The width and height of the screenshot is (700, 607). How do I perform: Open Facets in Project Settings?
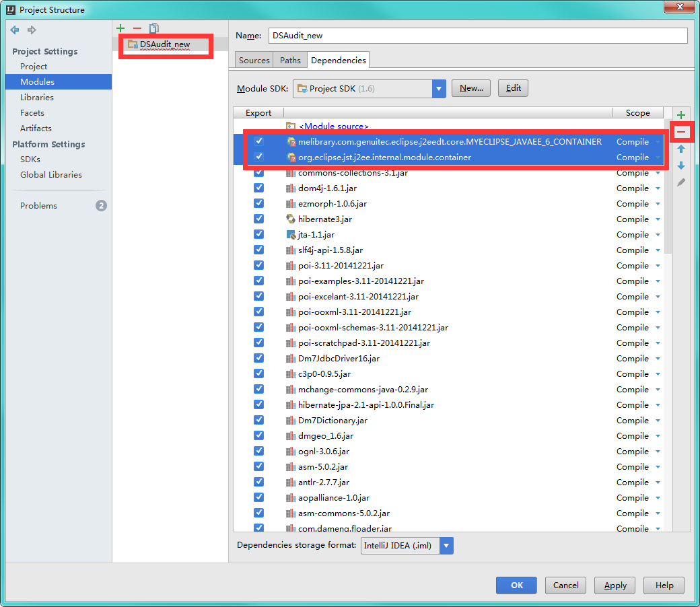pyautogui.click(x=32, y=113)
